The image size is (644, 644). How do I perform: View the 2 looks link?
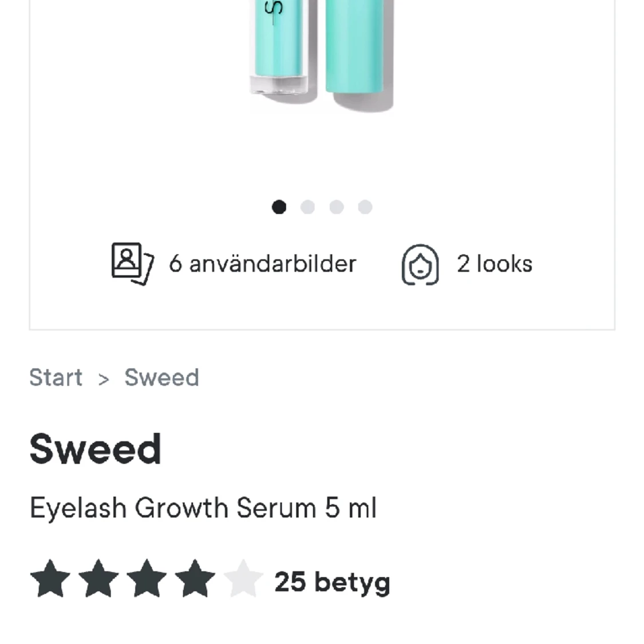click(x=495, y=264)
